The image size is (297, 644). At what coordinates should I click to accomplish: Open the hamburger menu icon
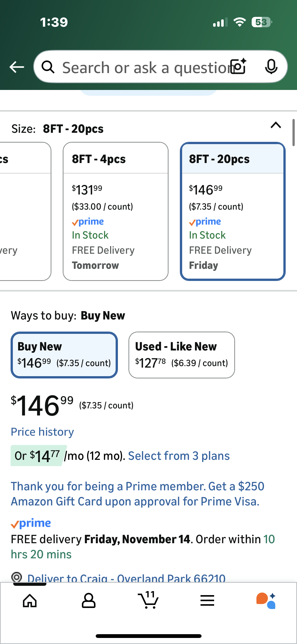207,601
